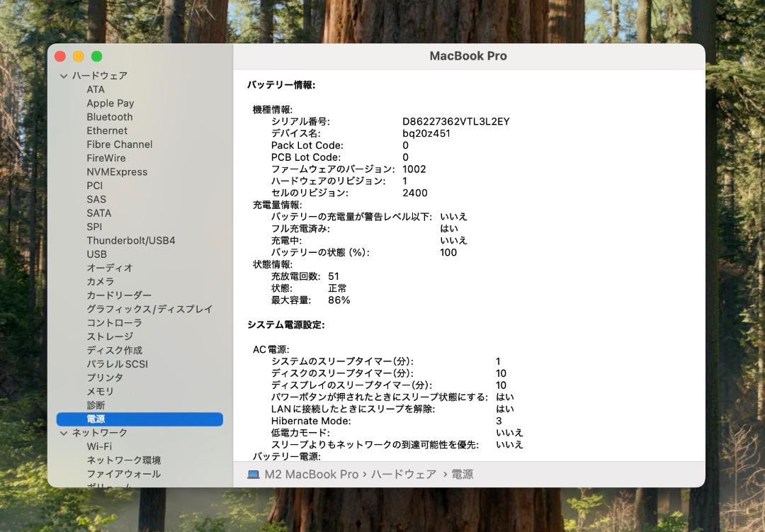Click device name bq20z451
The height and width of the screenshot is (532, 765).
(426, 133)
